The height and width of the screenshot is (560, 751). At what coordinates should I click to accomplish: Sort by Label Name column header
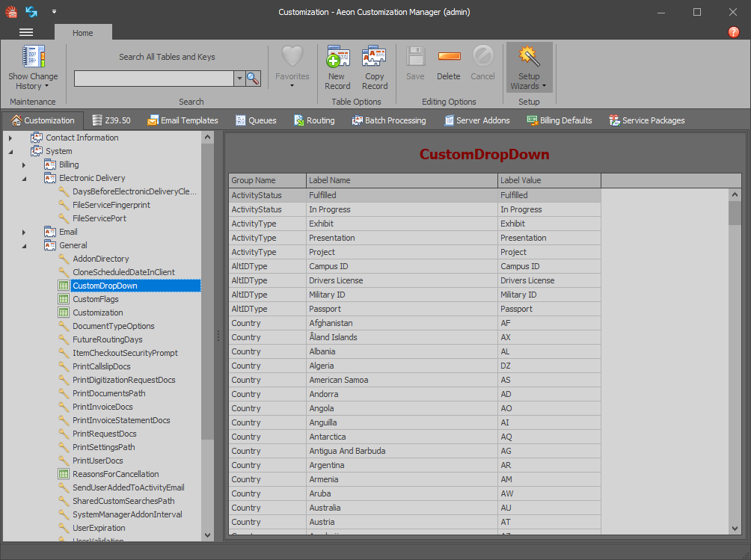402,180
